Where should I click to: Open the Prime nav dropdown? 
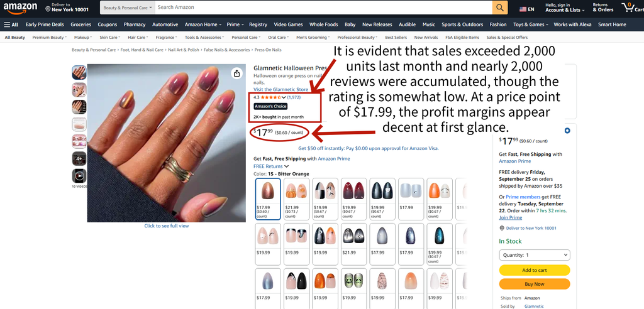pyautogui.click(x=235, y=24)
